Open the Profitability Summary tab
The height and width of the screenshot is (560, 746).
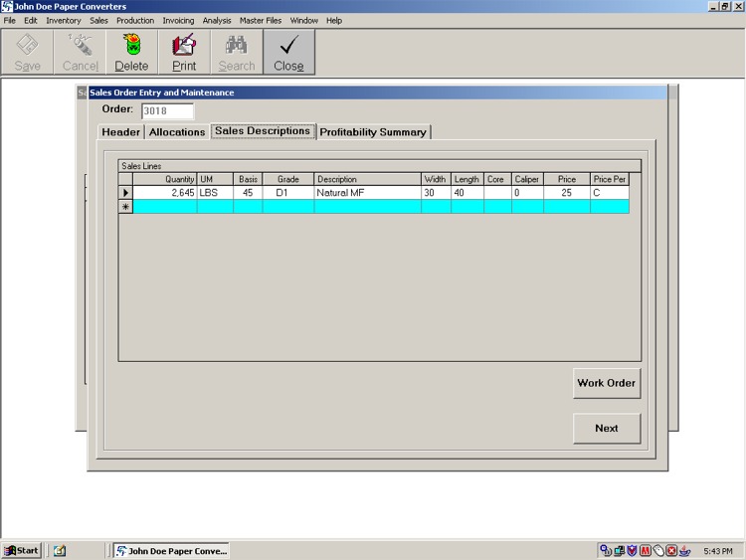[373, 131]
